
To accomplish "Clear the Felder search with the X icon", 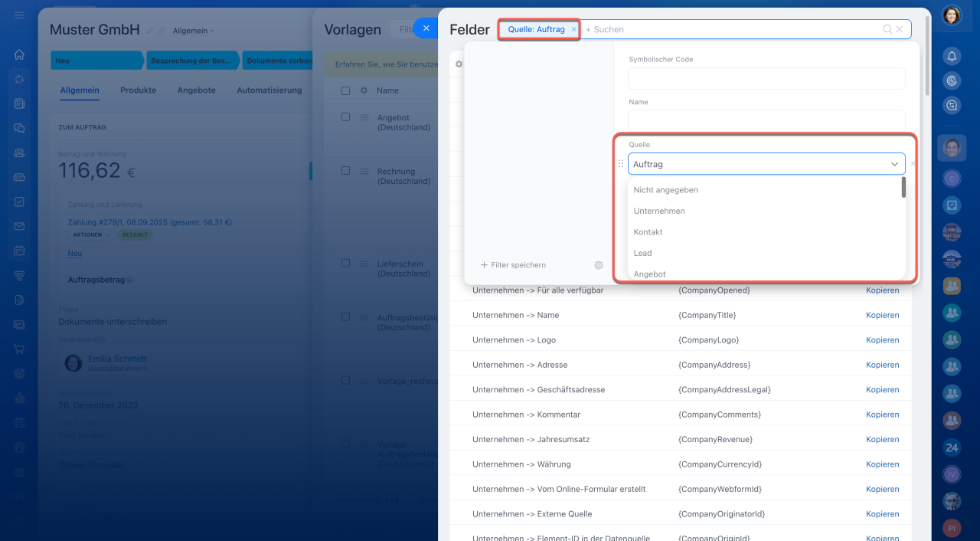I will click(900, 29).
